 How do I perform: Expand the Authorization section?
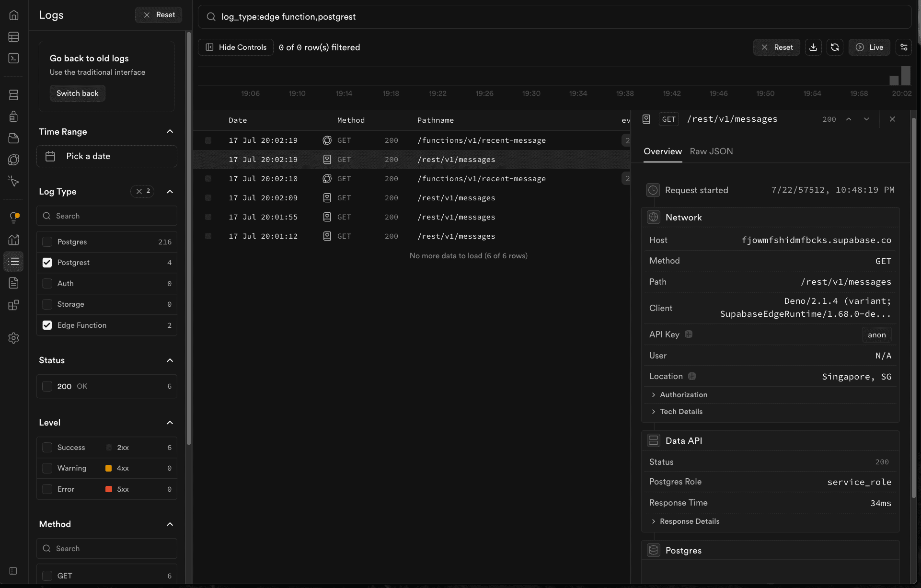[x=683, y=395]
